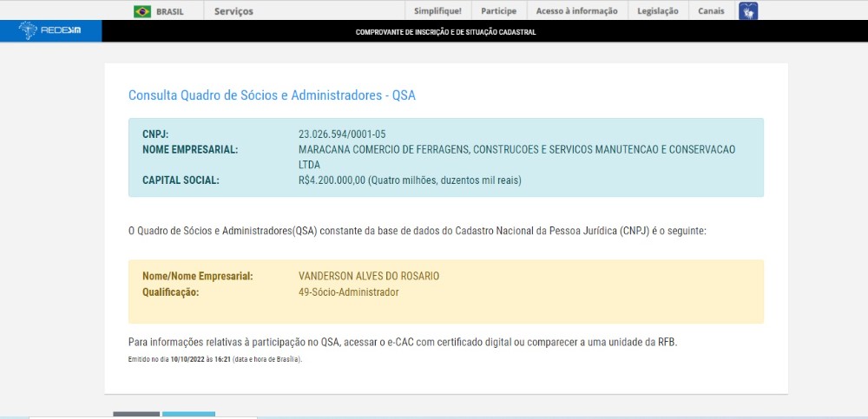Open the BRASIL portal link
The image size is (868, 419).
point(169,11)
